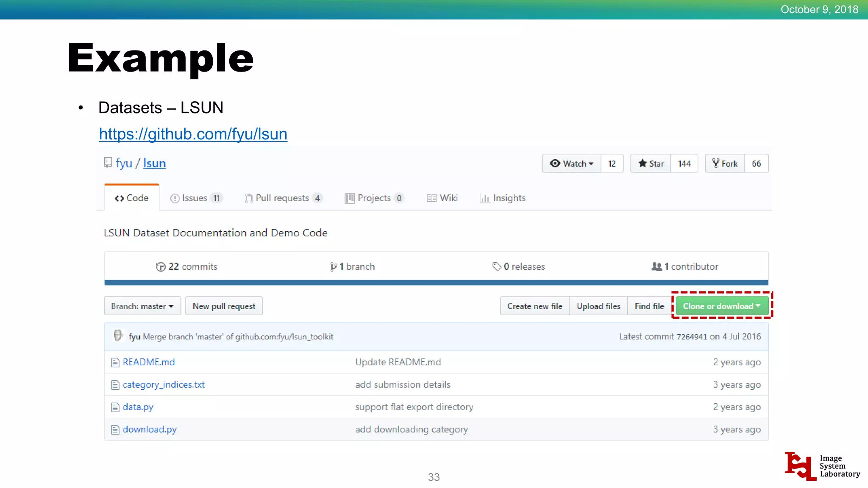Click the repository book icon beside fyu
Viewport: 868px width, 488px height.
point(108,163)
